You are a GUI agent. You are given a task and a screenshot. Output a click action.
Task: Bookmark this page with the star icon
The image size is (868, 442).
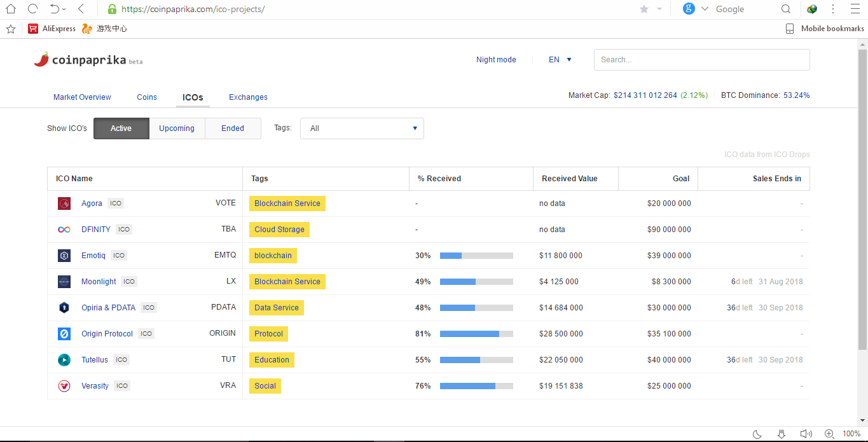click(644, 9)
